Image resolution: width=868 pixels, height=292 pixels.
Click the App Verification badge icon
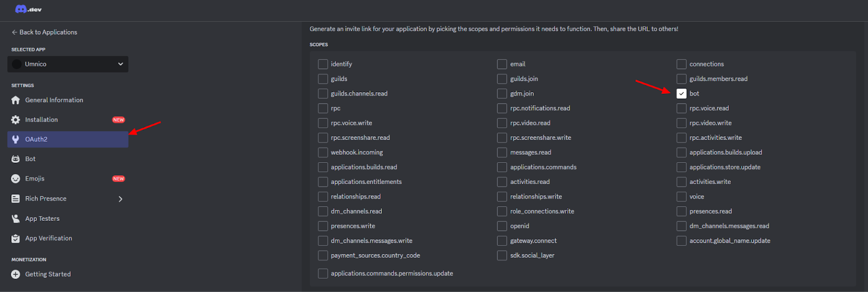[16, 238]
